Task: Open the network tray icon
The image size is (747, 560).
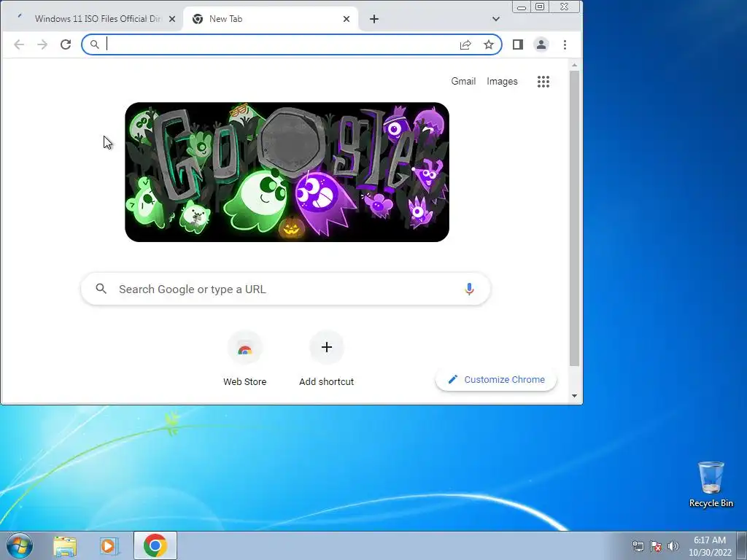Action: click(x=638, y=546)
